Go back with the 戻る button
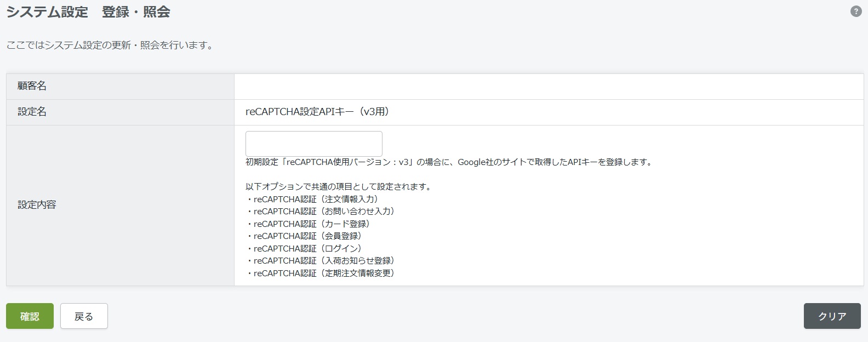The width and height of the screenshot is (868, 342). (x=84, y=316)
